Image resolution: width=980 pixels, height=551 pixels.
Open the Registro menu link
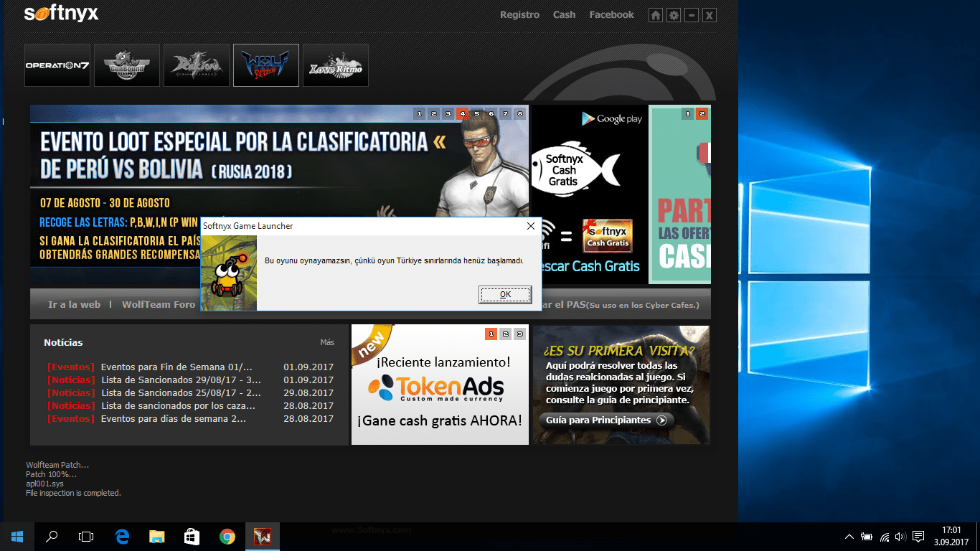(x=519, y=14)
